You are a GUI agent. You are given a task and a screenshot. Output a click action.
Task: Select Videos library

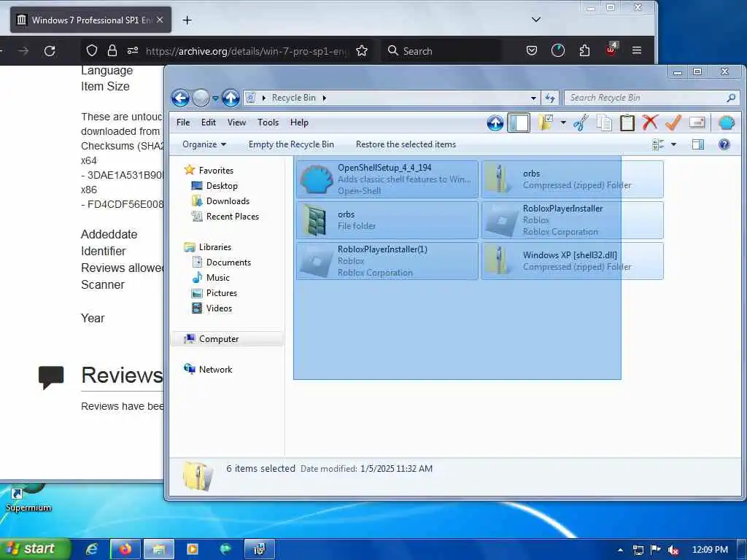pyautogui.click(x=219, y=308)
